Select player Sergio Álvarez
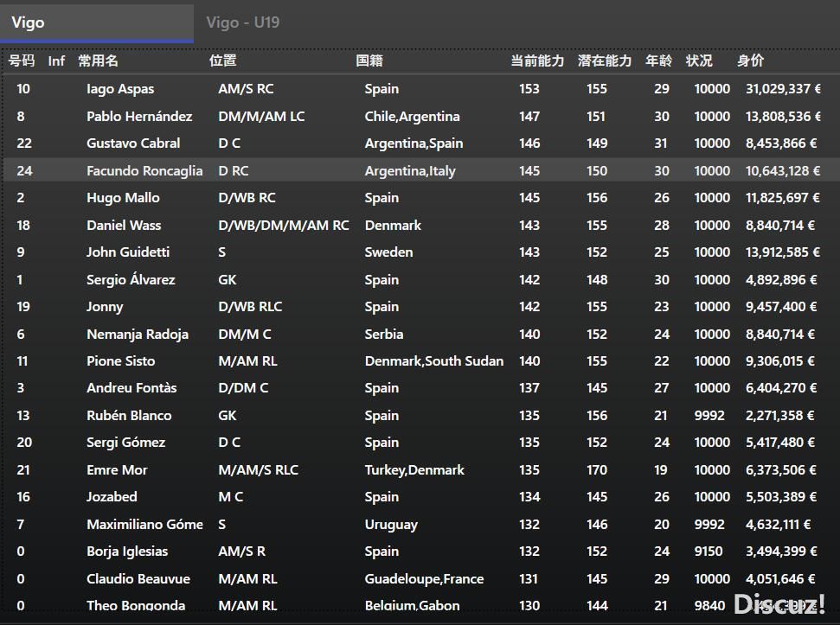This screenshot has height=625, width=840. pos(131,279)
